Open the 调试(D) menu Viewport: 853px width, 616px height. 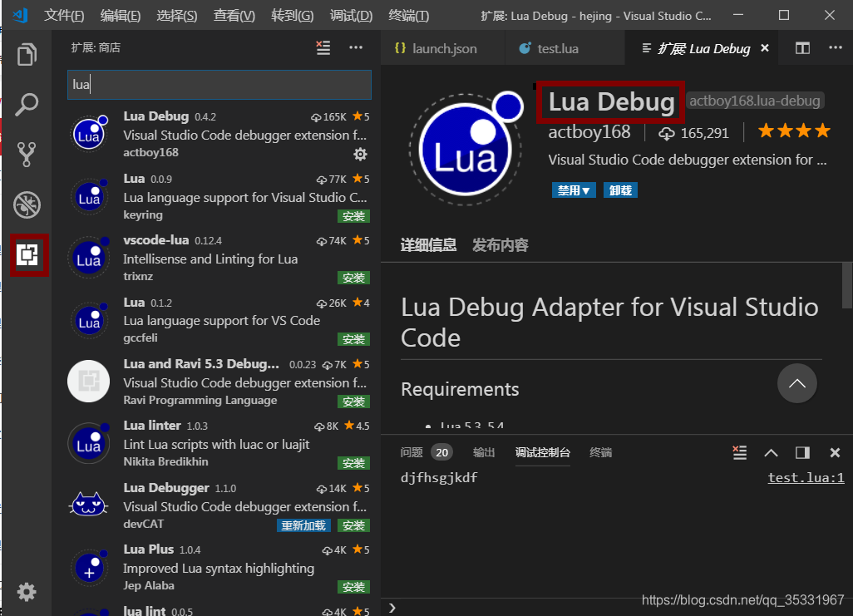tap(351, 15)
